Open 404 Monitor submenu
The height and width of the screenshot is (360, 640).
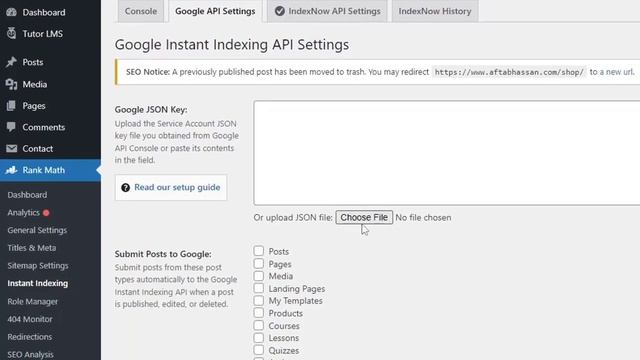29,319
